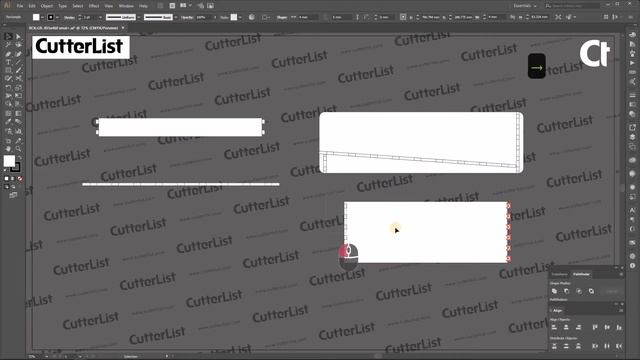Open Essentials workspace switcher
Viewport: 640px width, 360px height.
(525, 6)
